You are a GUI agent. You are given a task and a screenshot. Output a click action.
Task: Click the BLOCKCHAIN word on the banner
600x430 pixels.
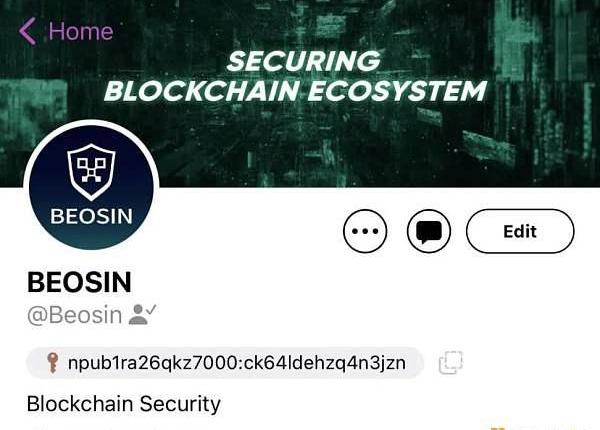[x=202, y=91]
